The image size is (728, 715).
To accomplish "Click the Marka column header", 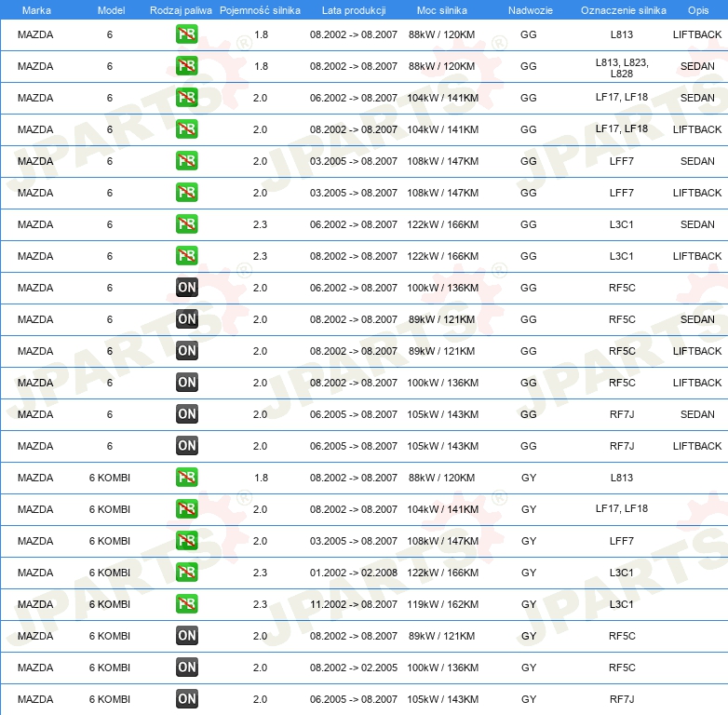I will point(36,10).
